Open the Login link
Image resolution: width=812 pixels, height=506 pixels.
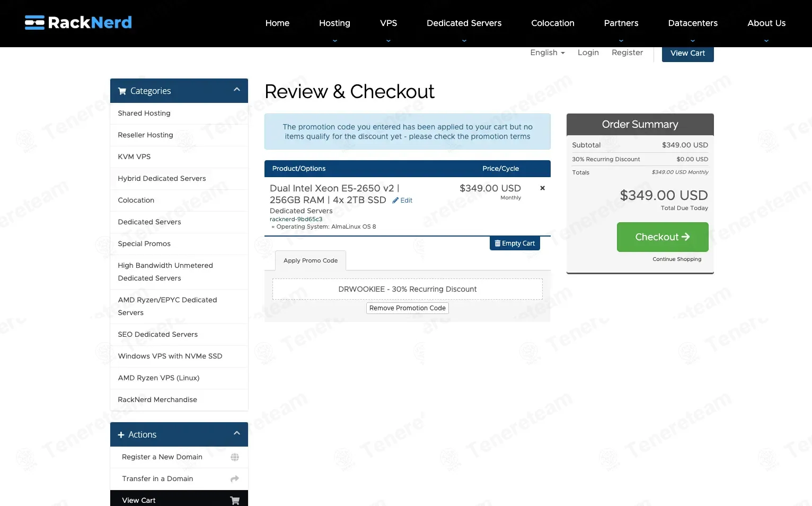588,53
